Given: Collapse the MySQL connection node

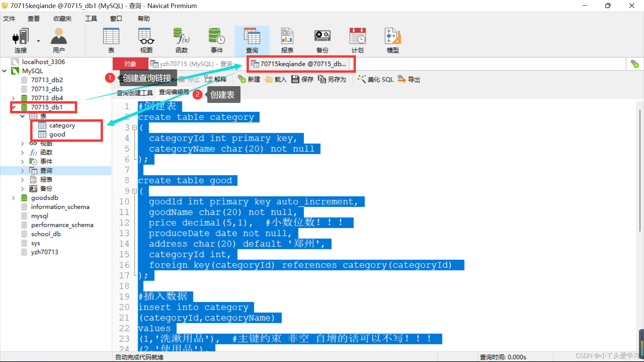Looking at the screenshot, I should click(x=5, y=71).
